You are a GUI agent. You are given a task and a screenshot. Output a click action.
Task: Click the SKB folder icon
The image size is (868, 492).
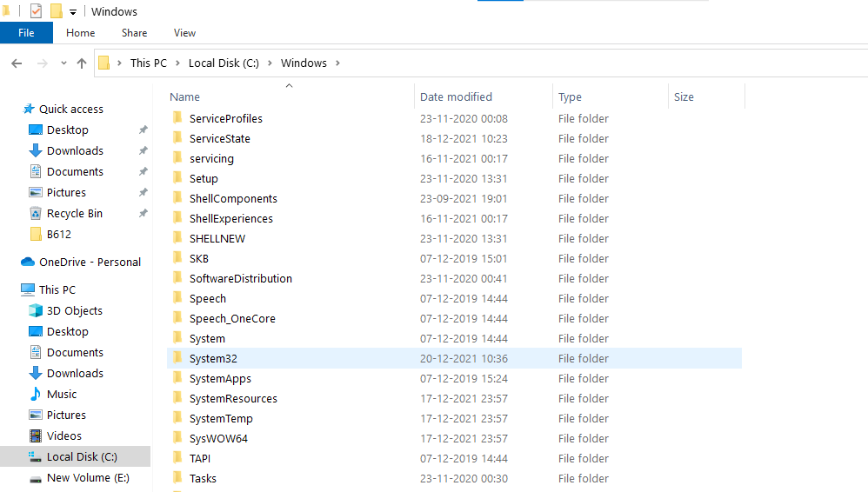point(177,258)
